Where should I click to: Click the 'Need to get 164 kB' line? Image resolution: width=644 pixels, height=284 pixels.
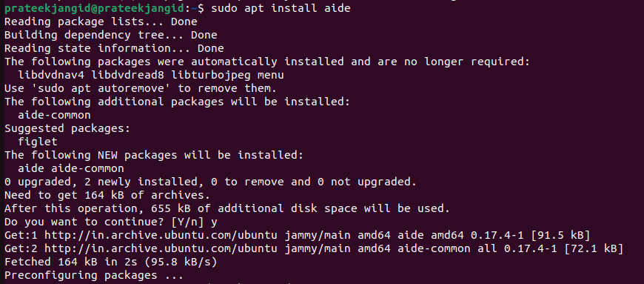[x=107, y=195]
